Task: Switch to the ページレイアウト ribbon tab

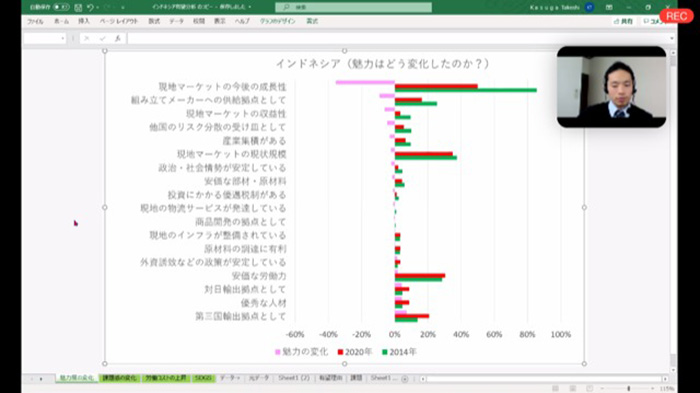Action: click(x=119, y=21)
